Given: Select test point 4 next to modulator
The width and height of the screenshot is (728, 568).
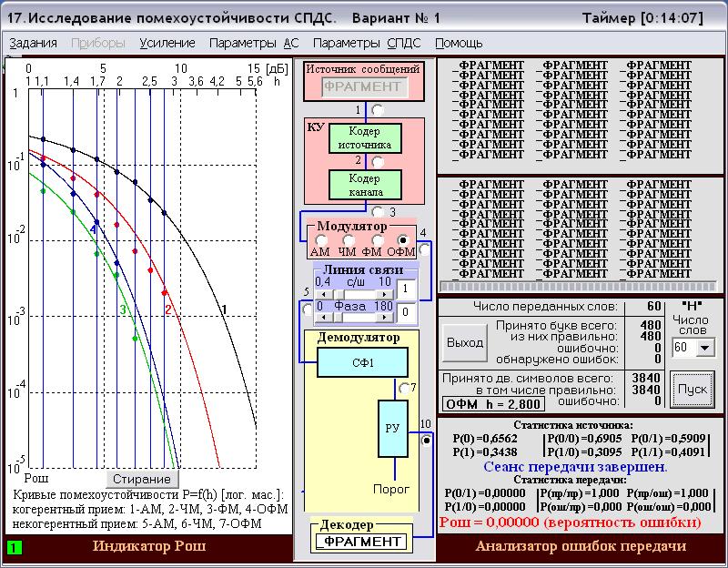Looking at the screenshot, I should [424, 249].
